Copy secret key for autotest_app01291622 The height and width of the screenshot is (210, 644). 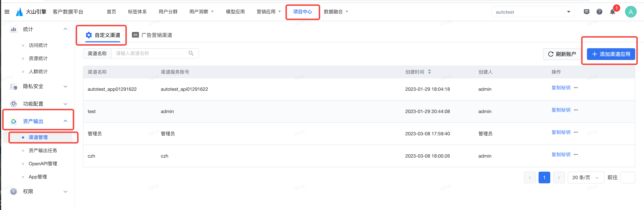561,88
